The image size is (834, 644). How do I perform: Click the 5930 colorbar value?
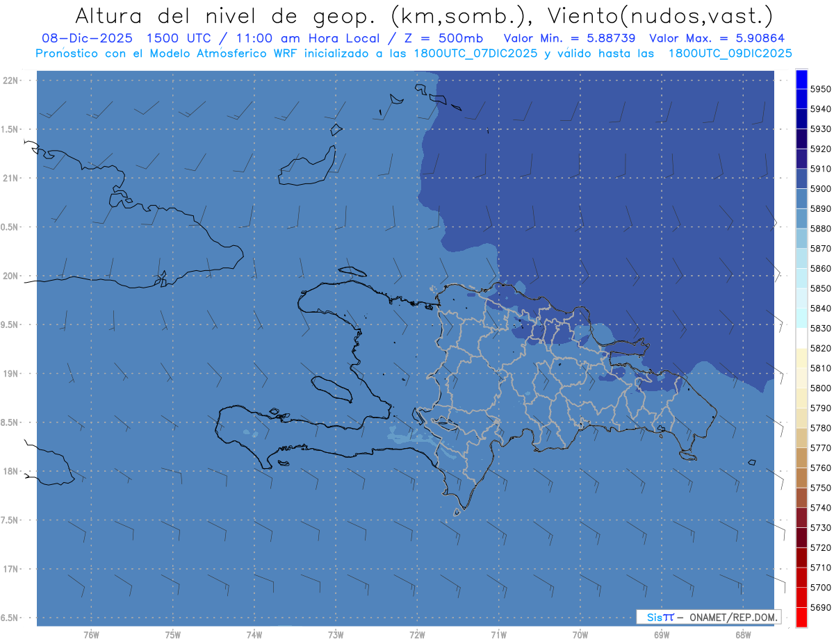[x=820, y=129]
